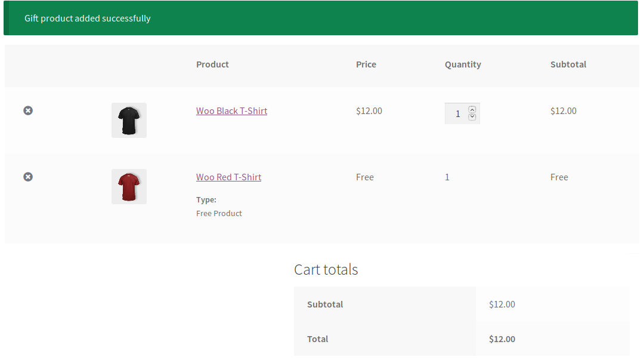
Task: Select the $12.00 subtotal in Cart totals
Action: point(502,304)
